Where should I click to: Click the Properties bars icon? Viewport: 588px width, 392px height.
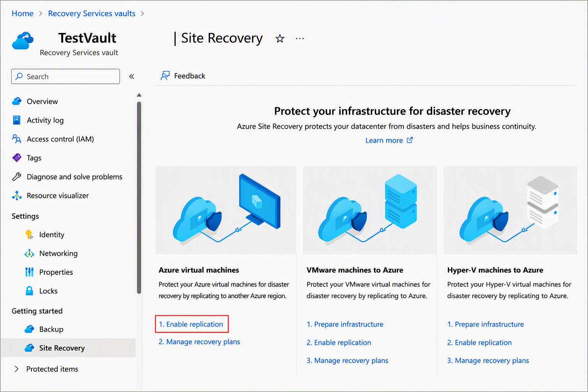click(29, 272)
